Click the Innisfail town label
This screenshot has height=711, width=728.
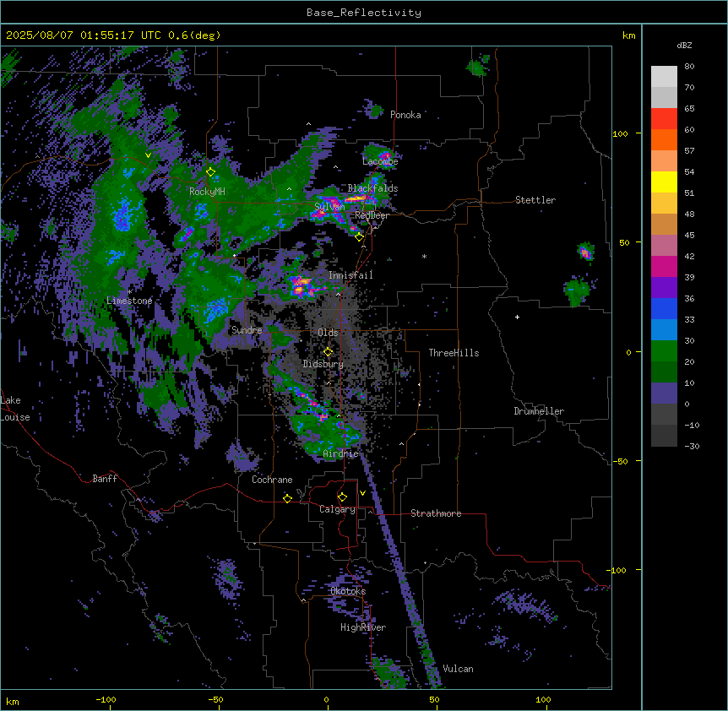(x=350, y=275)
